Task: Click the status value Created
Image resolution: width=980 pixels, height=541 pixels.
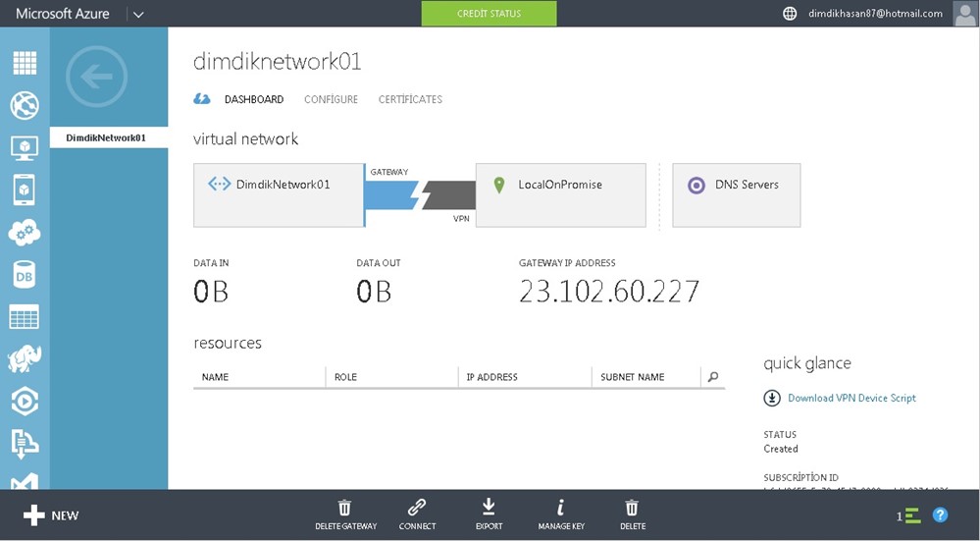Action: pos(781,449)
